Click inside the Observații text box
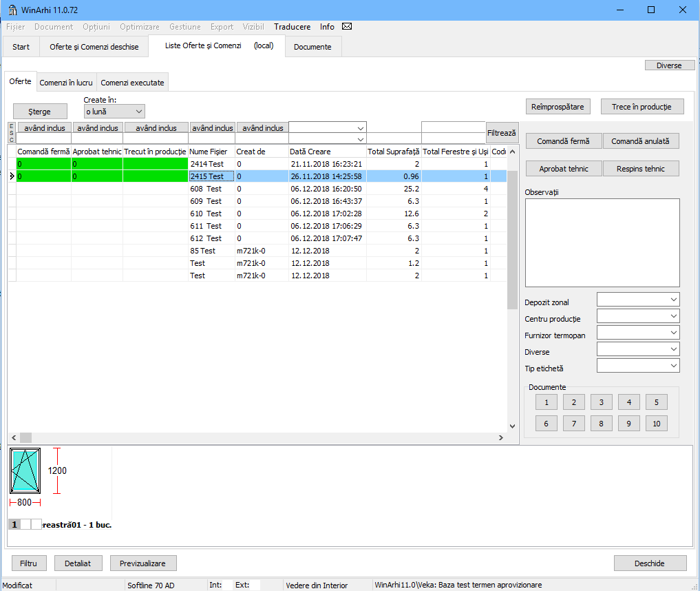This screenshot has height=591, width=700. [602, 242]
